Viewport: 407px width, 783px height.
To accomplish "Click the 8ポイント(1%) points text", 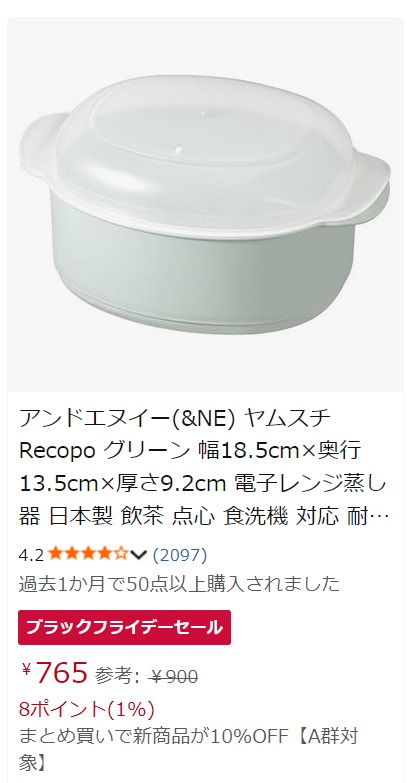I will [86, 709].
